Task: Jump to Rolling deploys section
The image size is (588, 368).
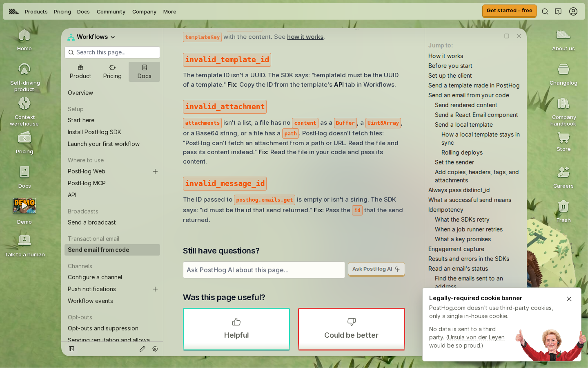Action: pos(462,153)
